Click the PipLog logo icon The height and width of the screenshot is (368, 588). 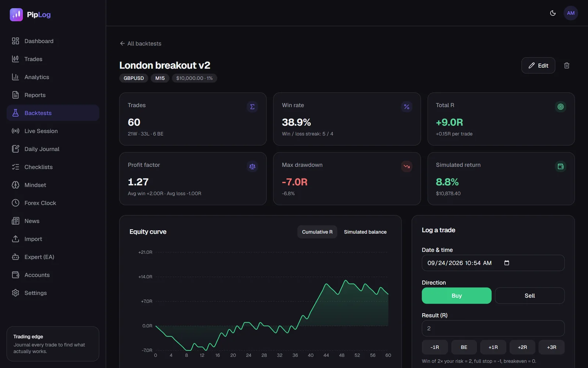16,15
